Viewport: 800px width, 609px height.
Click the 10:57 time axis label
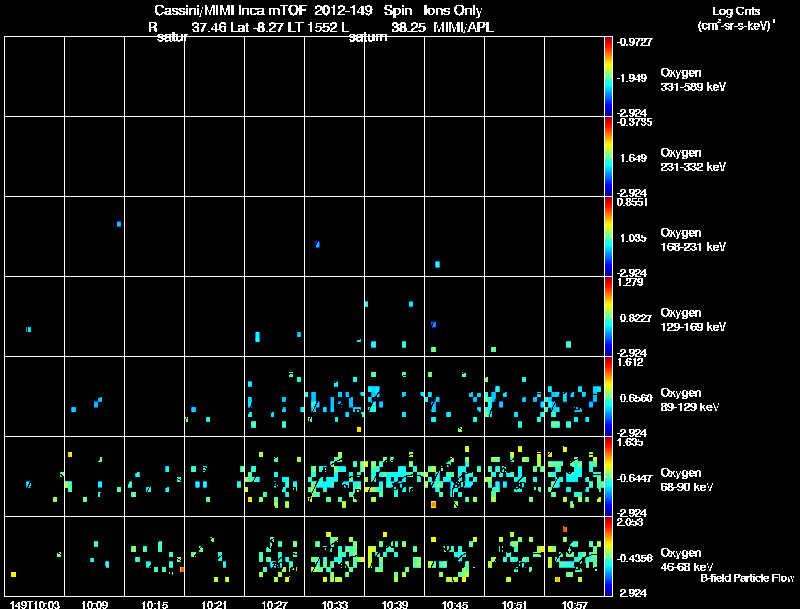(x=574, y=604)
